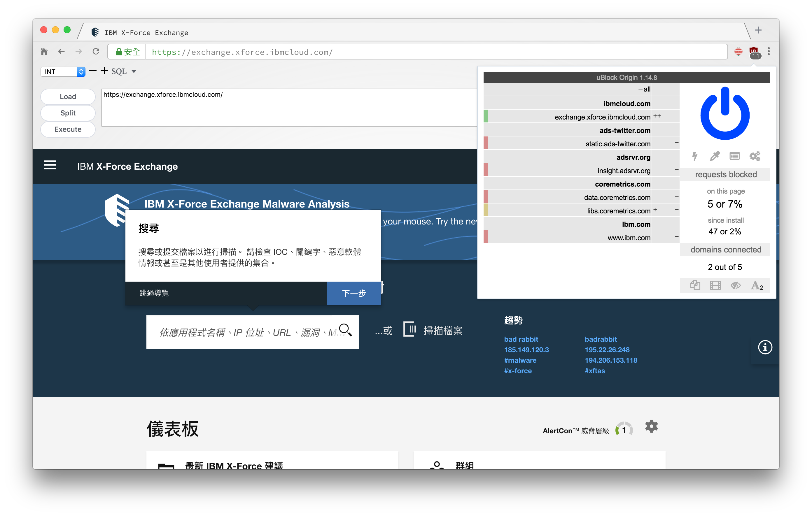Open the uBlock requests logger icon

pyautogui.click(x=734, y=156)
